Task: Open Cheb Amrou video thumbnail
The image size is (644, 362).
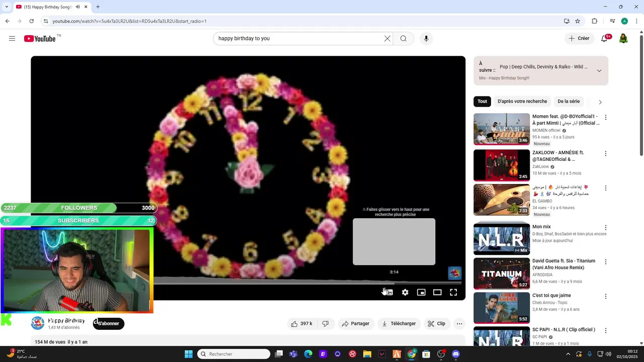Action: (x=502, y=308)
